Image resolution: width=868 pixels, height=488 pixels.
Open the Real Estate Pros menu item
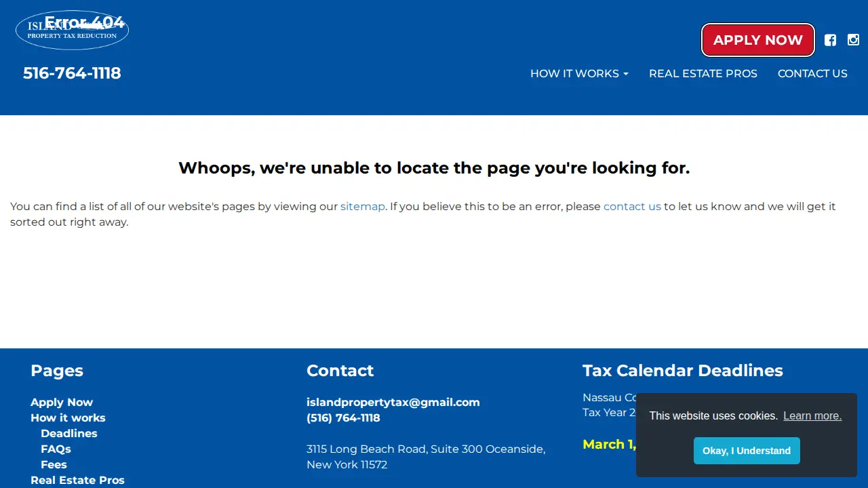coord(703,73)
